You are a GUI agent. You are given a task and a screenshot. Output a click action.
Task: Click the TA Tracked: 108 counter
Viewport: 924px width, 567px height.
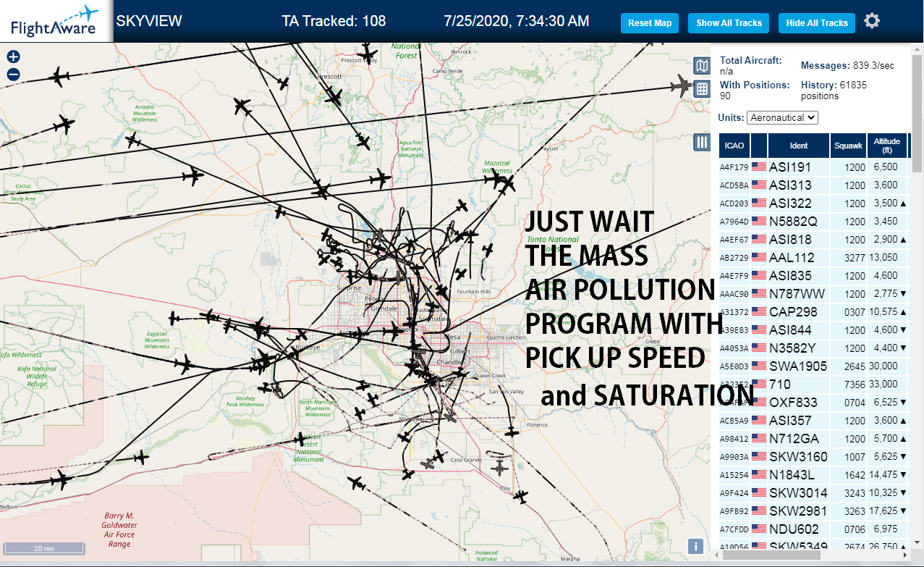[334, 21]
